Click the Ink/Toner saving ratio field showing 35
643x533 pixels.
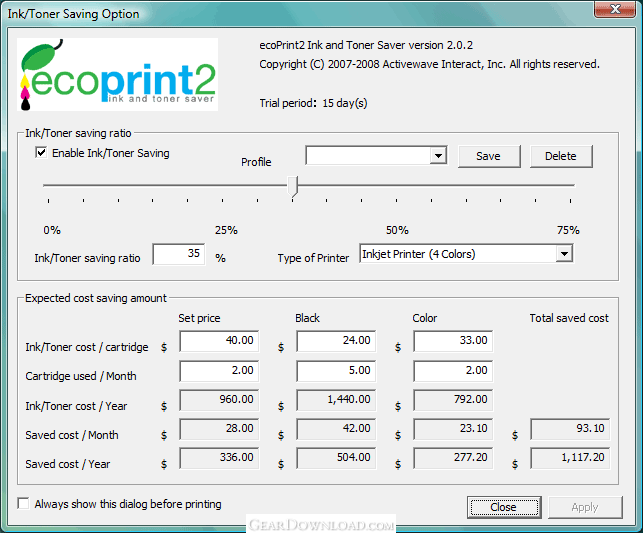(179, 254)
